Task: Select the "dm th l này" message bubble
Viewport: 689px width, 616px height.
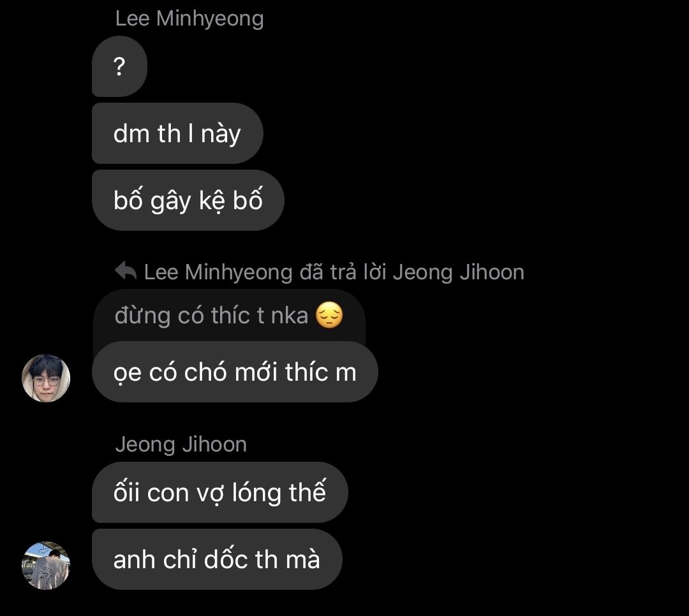Action: coord(177,133)
